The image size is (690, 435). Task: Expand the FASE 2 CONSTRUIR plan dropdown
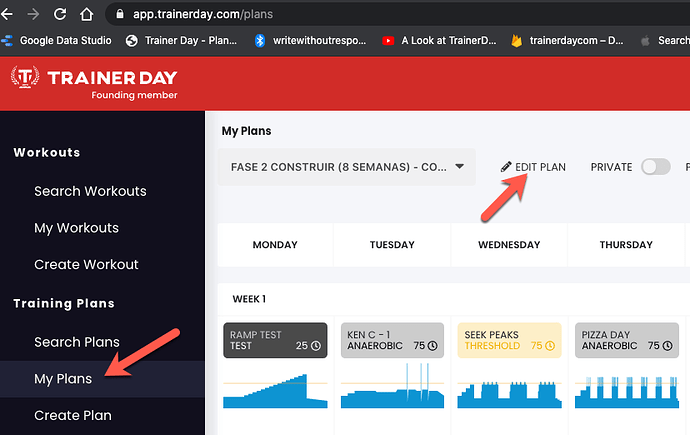pyautogui.click(x=347, y=167)
